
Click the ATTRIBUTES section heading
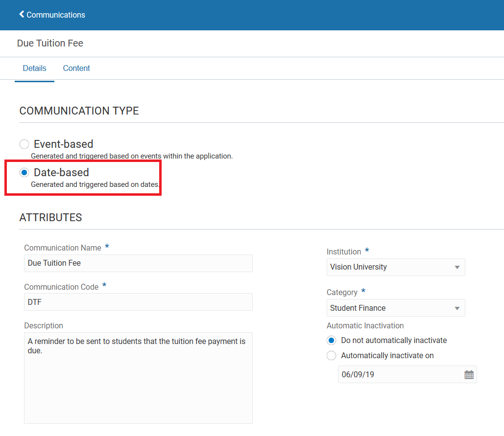click(50, 217)
